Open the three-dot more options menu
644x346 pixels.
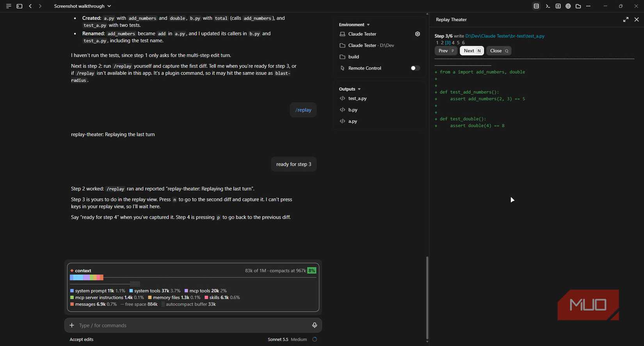[x=589, y=6]
